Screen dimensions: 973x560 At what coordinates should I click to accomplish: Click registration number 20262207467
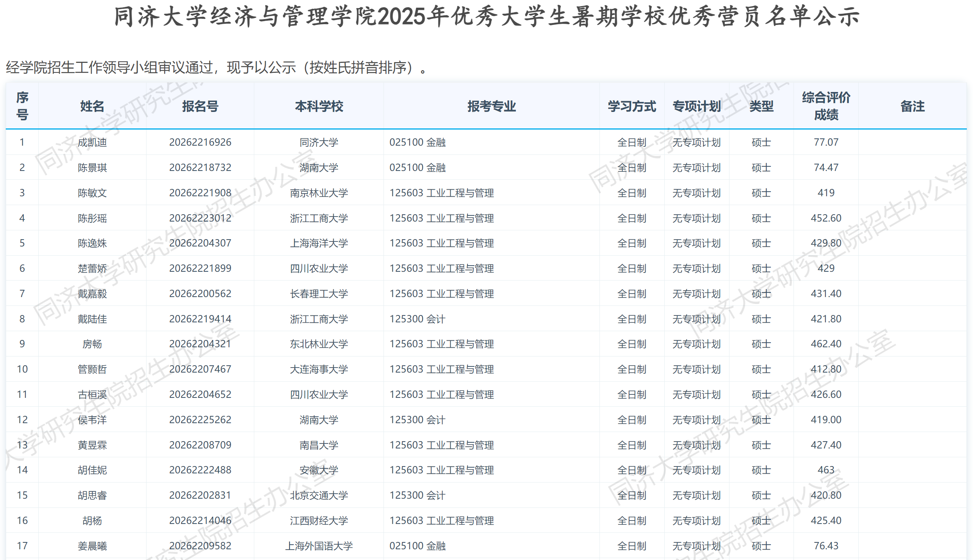[200, 369]
